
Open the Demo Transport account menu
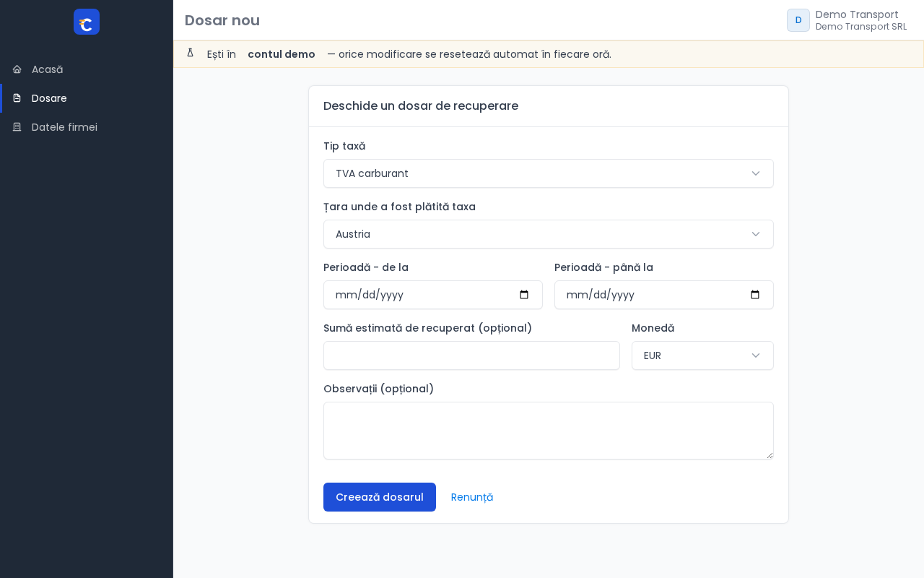[x=847, y=20]
